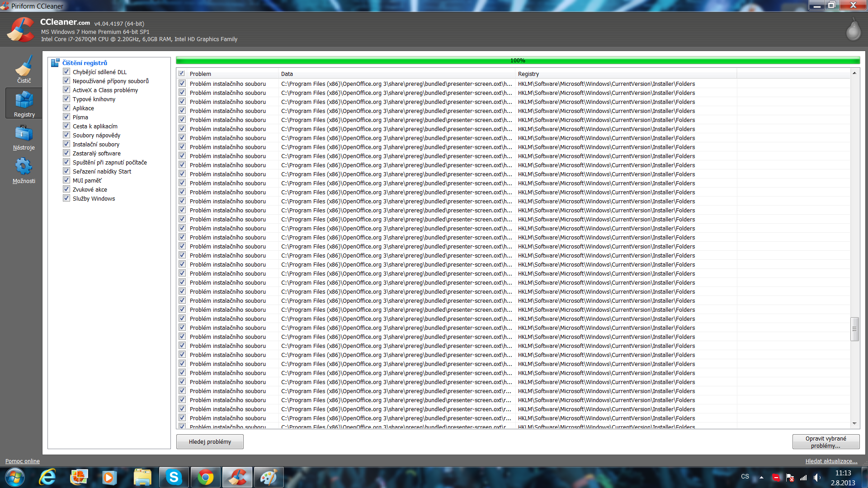Click the scrollbar down arrow
This screenshot has width=868, height=488.
tap(854, 424)
